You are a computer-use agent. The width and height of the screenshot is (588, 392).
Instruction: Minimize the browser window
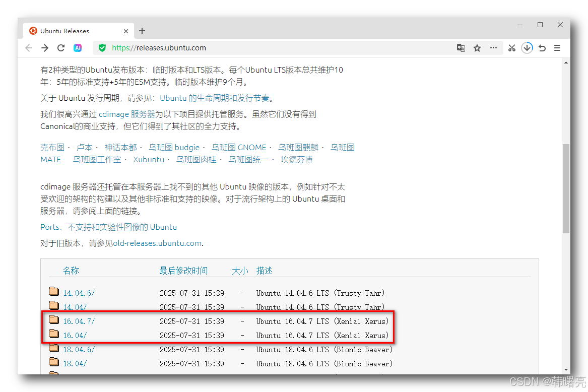520,25
